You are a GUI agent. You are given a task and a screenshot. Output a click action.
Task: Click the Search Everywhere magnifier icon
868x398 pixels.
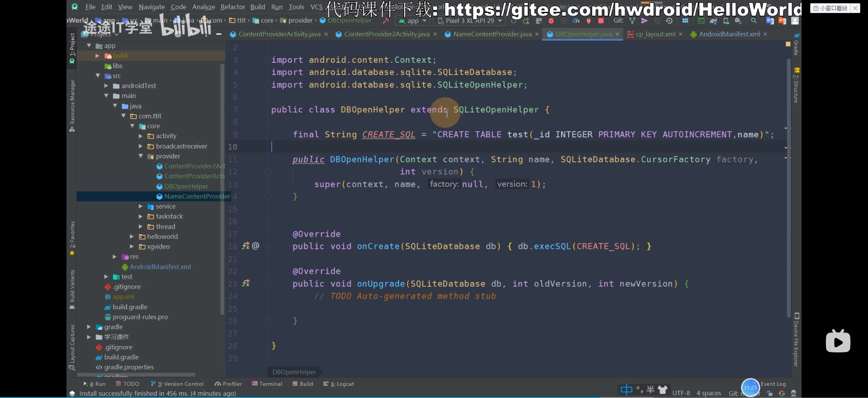point(754,21)
